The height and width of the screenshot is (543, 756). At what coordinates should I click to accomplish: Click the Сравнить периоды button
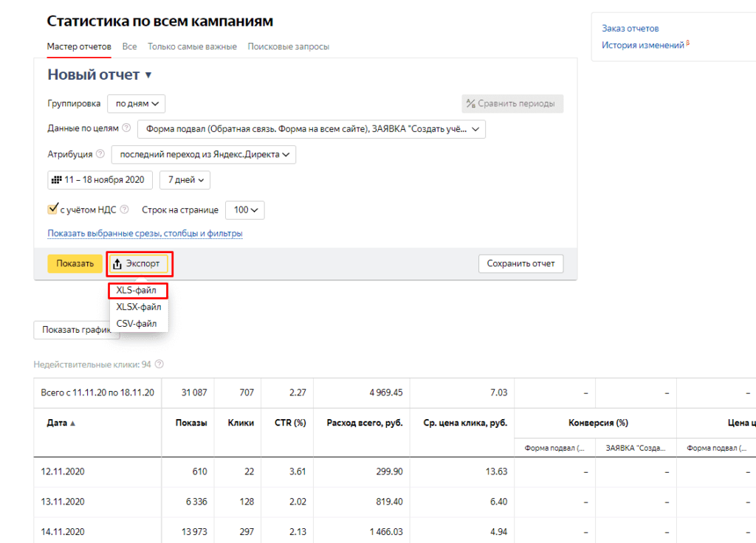coord(512,103)
